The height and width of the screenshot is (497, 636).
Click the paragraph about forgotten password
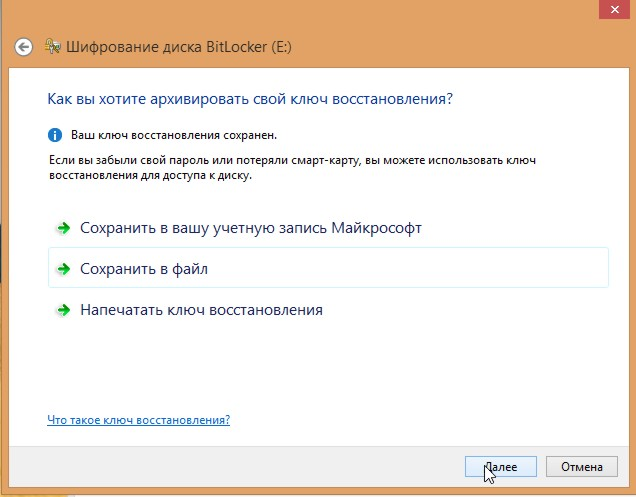[x=250, y=168]
